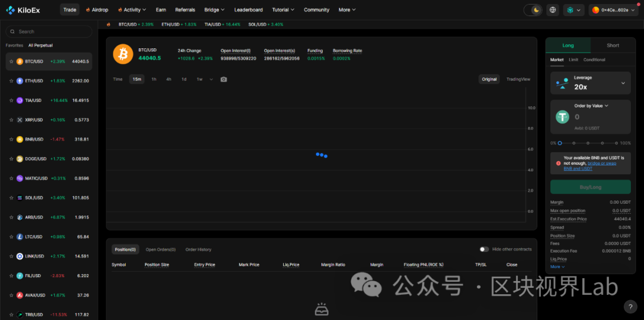Set amount slider to 100% point
Viewport: 644px width, 320px height.
pos(617,143)
